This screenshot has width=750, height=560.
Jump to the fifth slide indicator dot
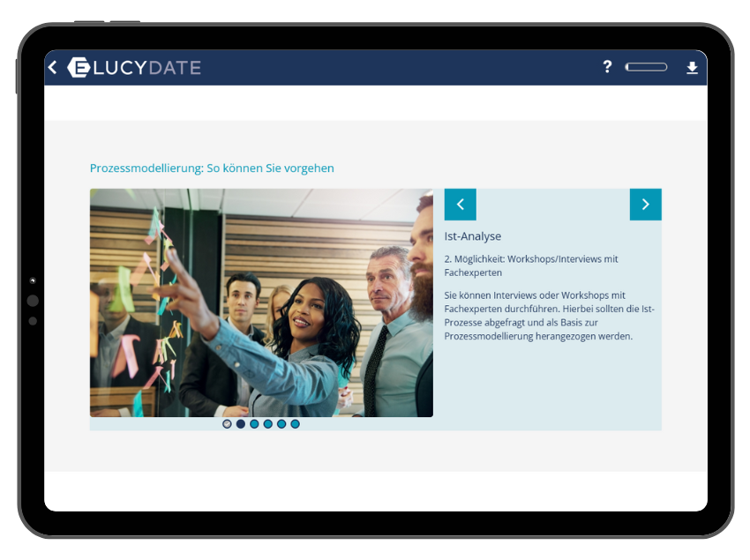pos(281,424)
